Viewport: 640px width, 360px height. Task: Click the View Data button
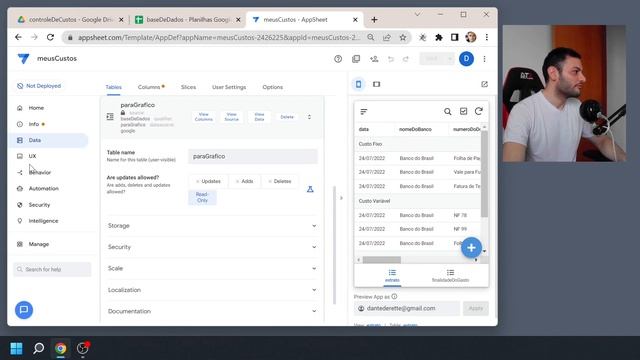coord(259,117)
